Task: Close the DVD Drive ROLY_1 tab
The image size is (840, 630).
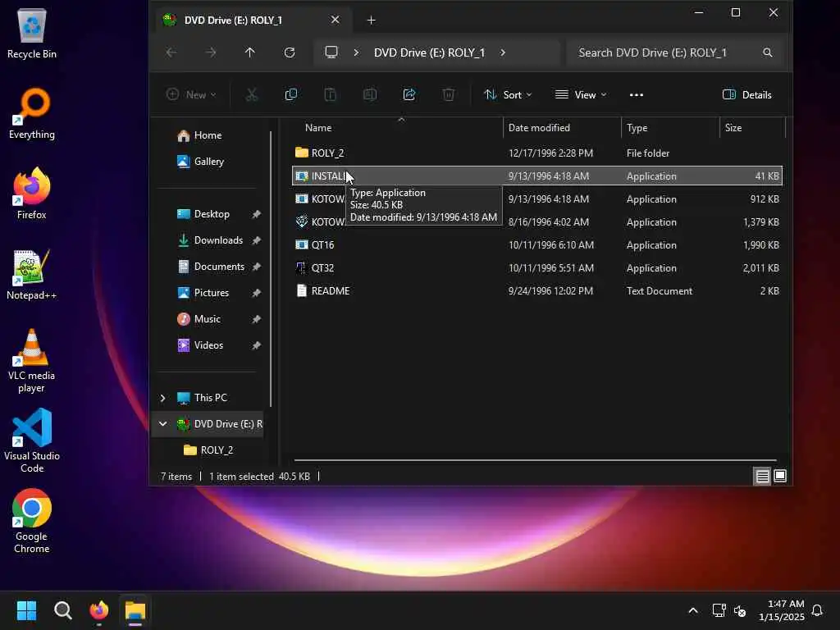Action: click(335, 20)
